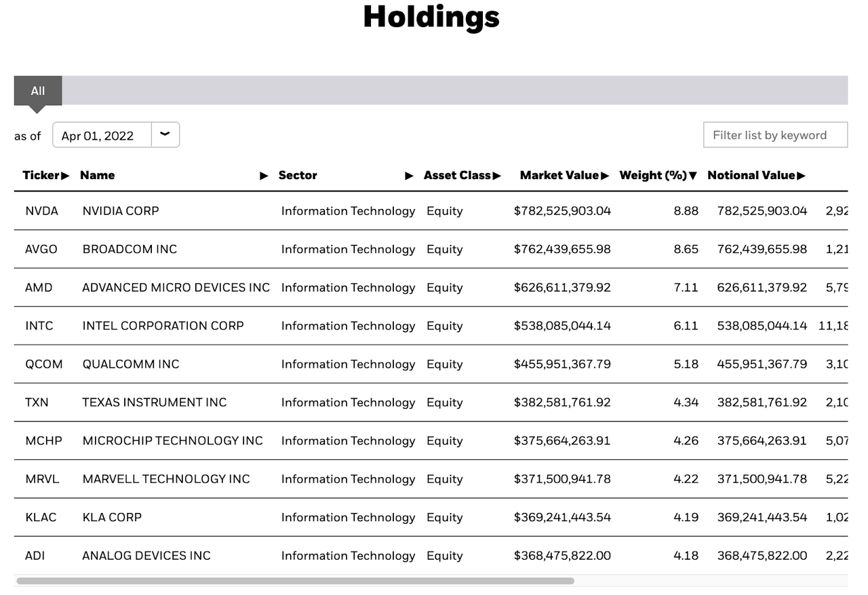Screen dimensions: 868x595
Task: Click BROADCOM INC name
Action: pyautogui.click(x=130, y=249)
